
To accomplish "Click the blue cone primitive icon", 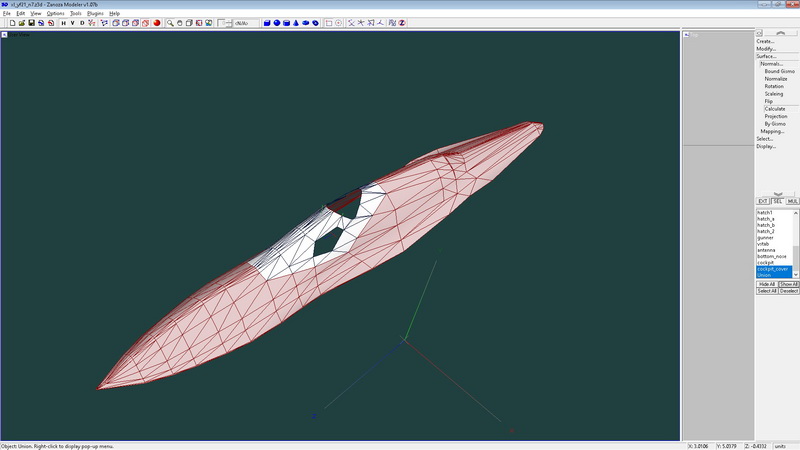I will [x=298, y=23].
